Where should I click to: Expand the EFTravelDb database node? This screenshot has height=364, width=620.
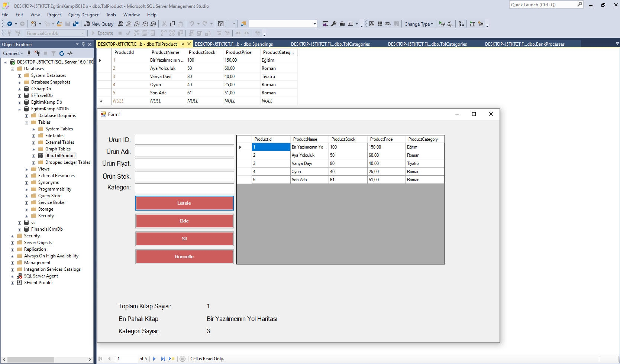[19, 96]
